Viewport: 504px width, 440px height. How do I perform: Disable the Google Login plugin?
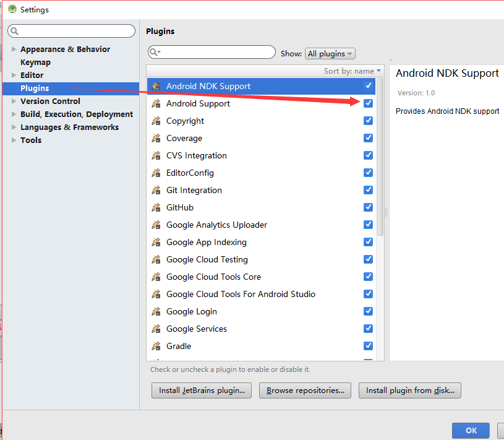coord(368,311)
